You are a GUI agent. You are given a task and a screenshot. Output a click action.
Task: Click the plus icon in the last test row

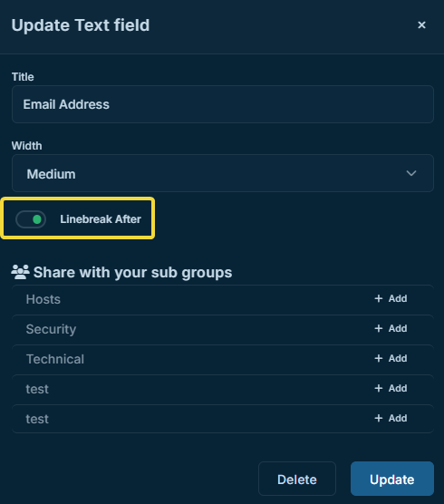(379, 418)
